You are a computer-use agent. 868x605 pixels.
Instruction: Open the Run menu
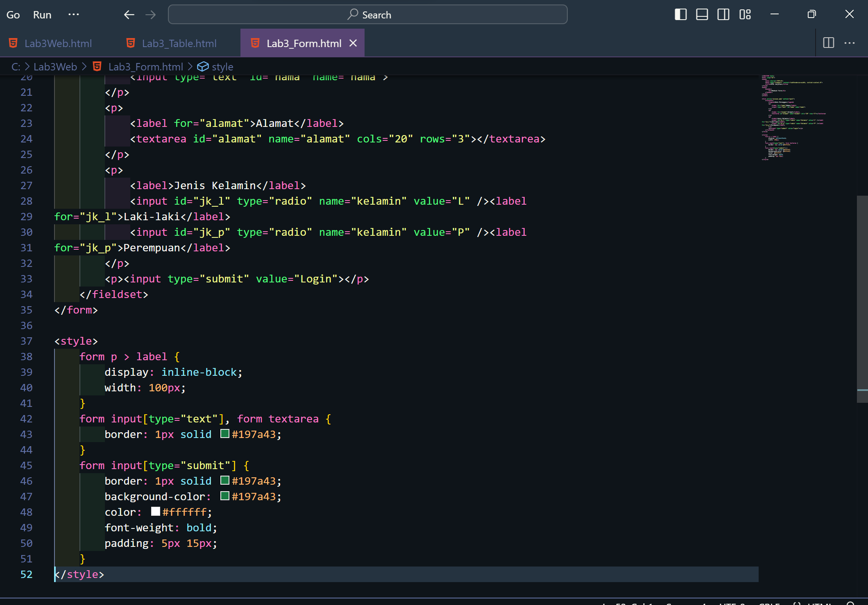(42, 14)
